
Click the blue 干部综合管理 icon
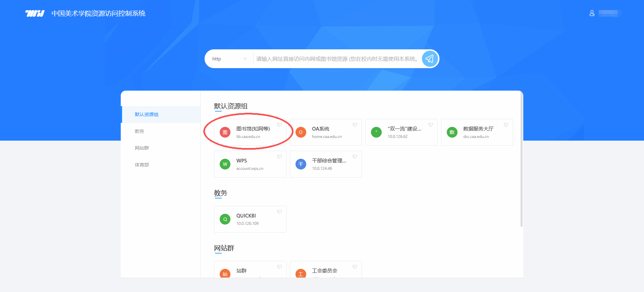[x=301, y=164]
